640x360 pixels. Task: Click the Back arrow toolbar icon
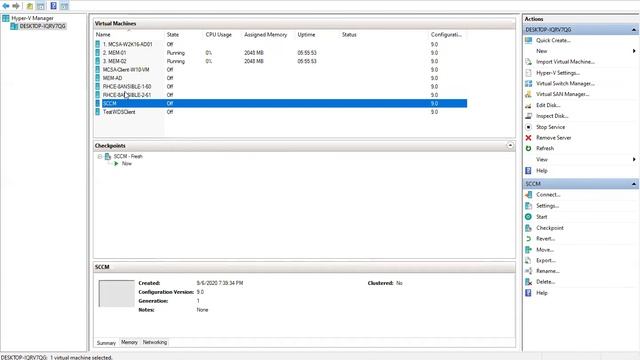click(x=6, y=6)
